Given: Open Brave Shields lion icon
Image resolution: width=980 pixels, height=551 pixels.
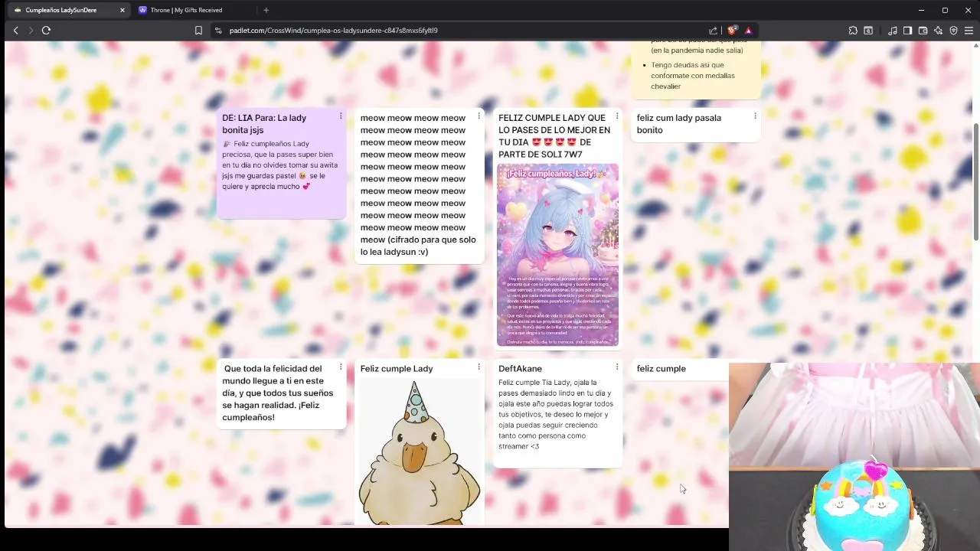Looking at the screenshot, I should pyautogui.click(x=732, y=31).
